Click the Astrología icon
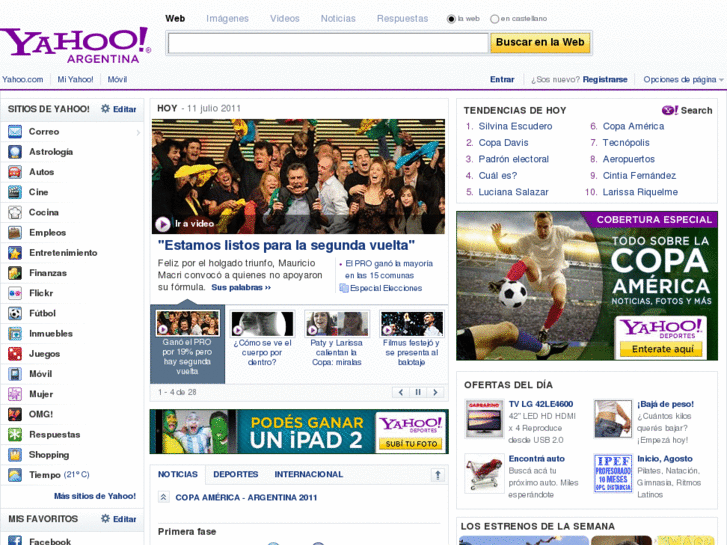 click(x=15, y=152)
